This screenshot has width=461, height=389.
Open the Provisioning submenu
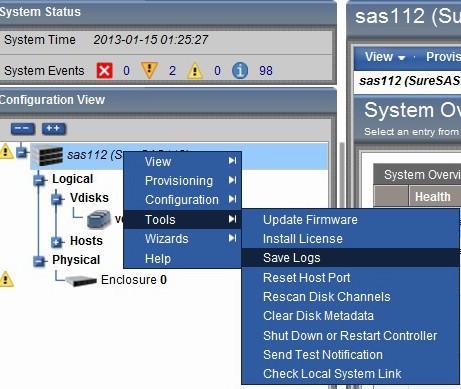coord(182,181)
